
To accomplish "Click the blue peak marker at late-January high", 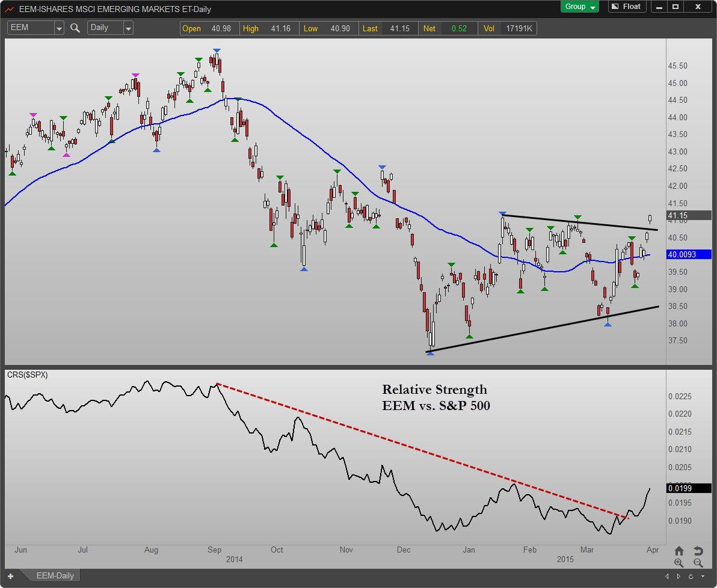I will [502, 213].
